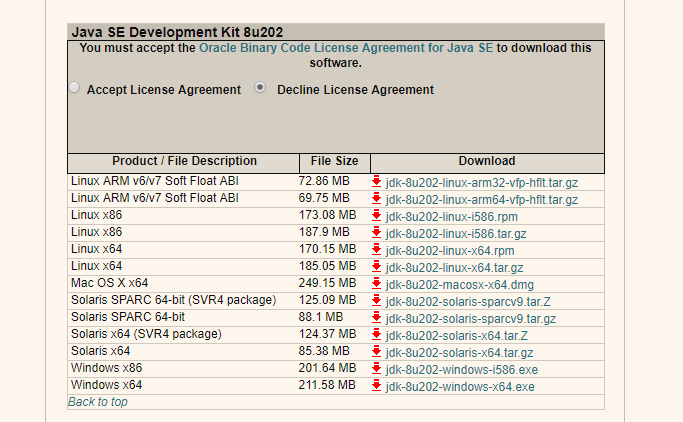Click the 173.08 MB file size cell
Image resolution: width=683 pixels, height=422 pixels.
[328, 215]
